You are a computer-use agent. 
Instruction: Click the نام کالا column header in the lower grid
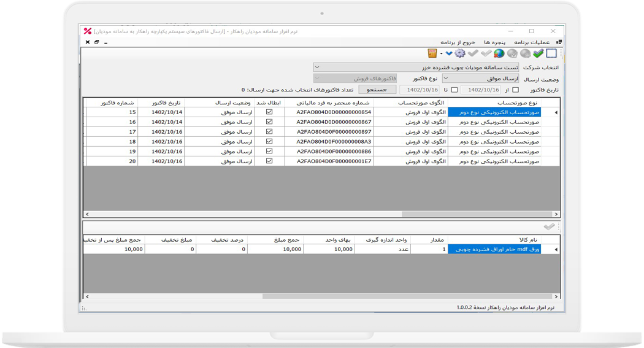(494, 239)
